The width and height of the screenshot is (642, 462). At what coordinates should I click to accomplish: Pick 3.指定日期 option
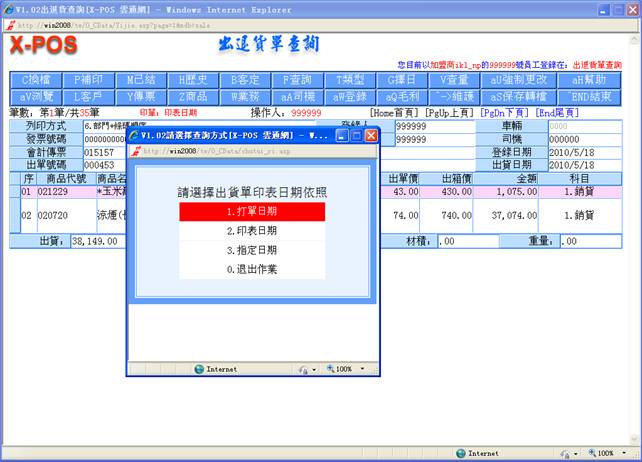click(x=251, y=250)
